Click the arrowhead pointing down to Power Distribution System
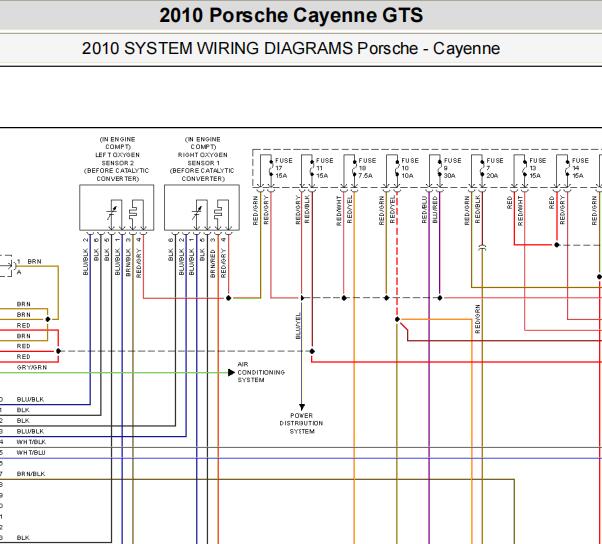This screenshot has width=602, height=544. 302,407
